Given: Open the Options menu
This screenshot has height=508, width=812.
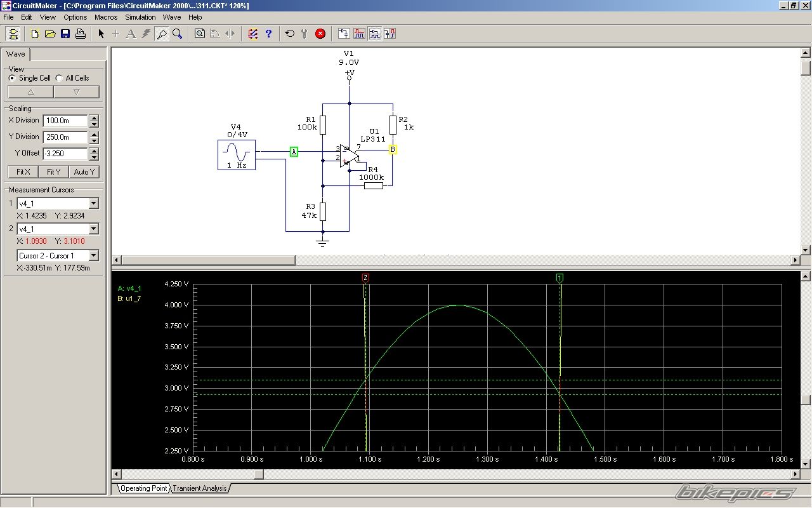Looking at the screenshot, I should tap(75, 17).
